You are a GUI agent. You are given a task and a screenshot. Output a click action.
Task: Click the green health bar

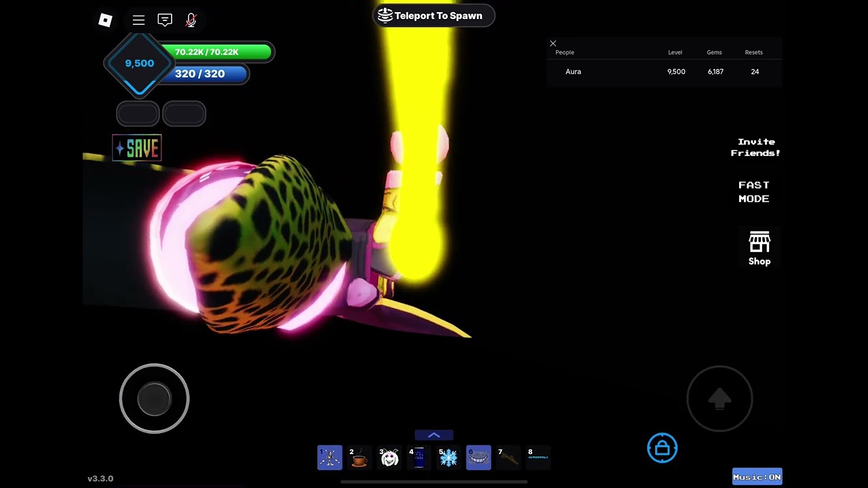(x=216, y=52)
